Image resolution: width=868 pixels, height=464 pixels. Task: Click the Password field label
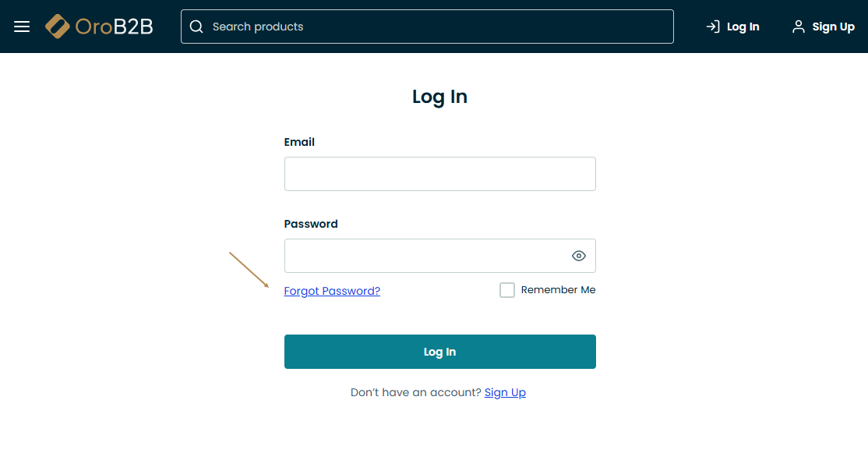pos(311,224)
